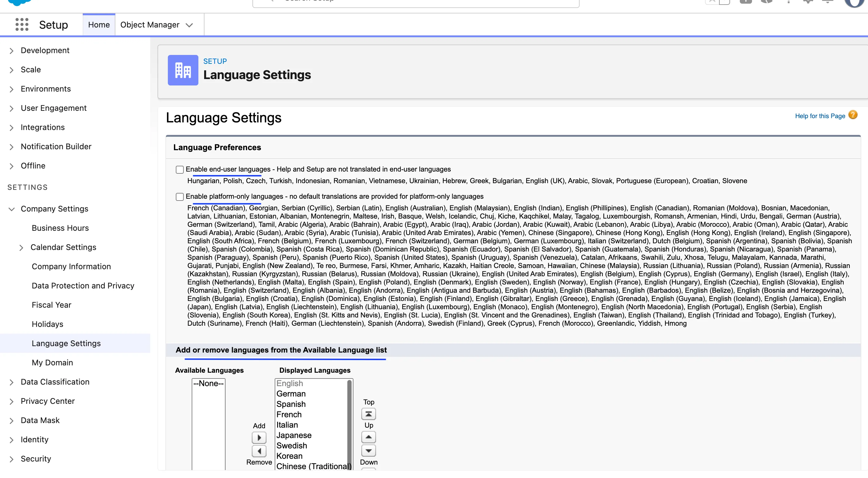Click the Up arrow beside Displayed Languages
The width and height of the screenshot is (868, 478).
[x=368, y=437]
